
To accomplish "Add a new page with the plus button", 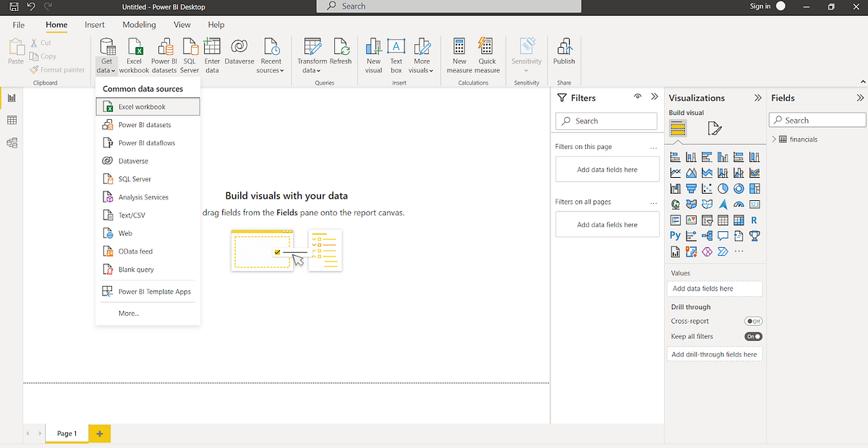I will pos(99,433).
